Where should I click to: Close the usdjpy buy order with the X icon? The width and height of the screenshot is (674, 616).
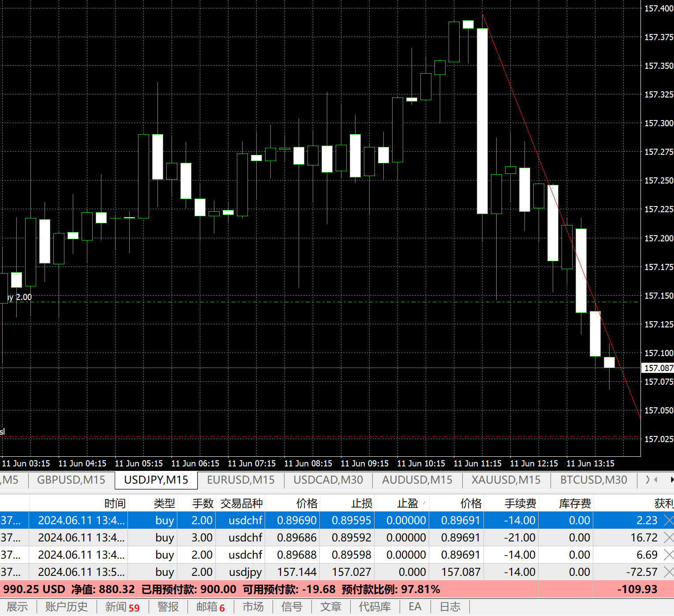click(x=669, y=572)
